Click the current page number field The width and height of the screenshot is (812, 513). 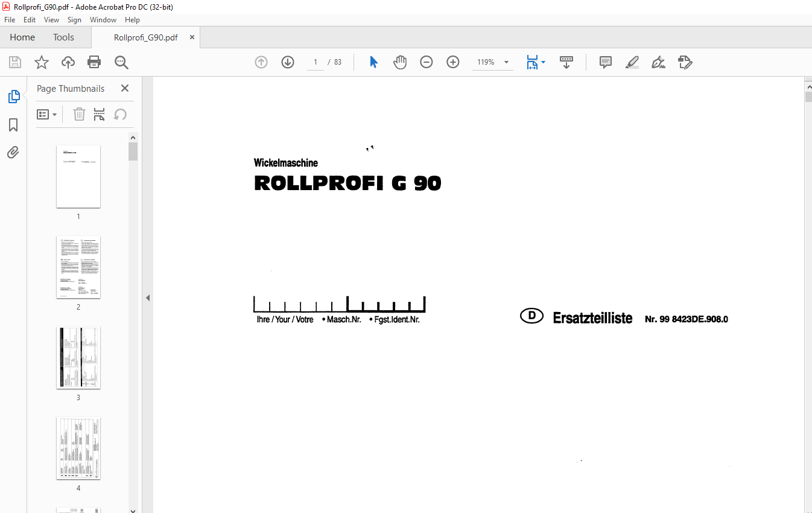point(315,62)
